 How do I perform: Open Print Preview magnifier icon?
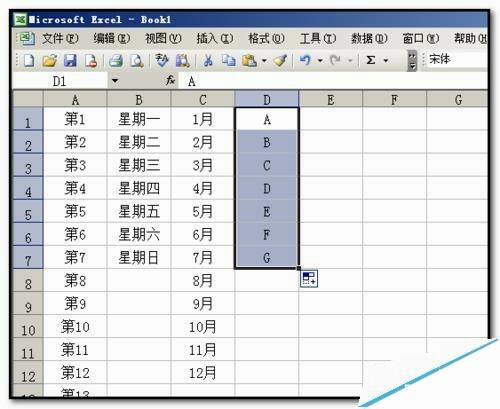pyautogui.click(x=137, y=61)
